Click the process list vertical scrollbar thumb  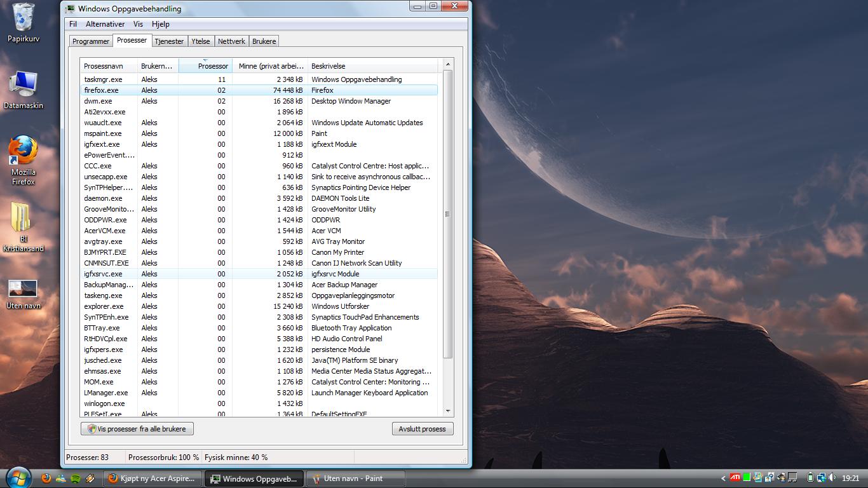pyautogui.click(x=448, y=214)
